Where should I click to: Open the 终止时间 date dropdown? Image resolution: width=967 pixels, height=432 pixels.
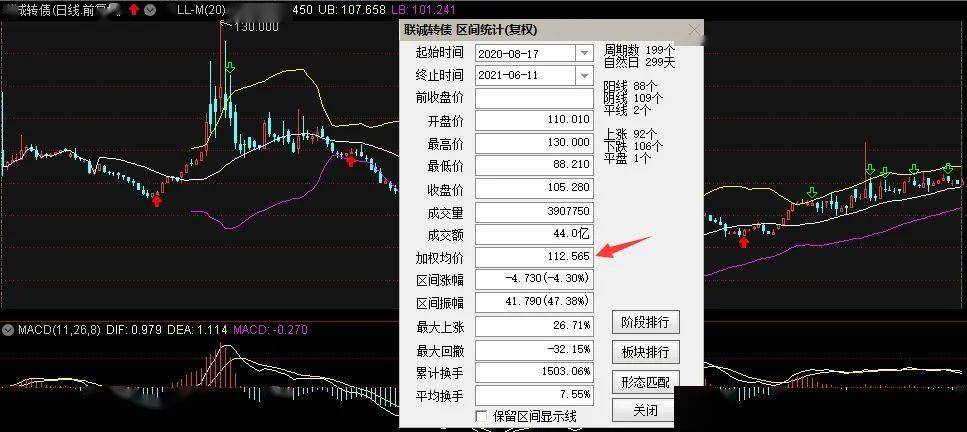pyautogui.click(x=584, y=76)
